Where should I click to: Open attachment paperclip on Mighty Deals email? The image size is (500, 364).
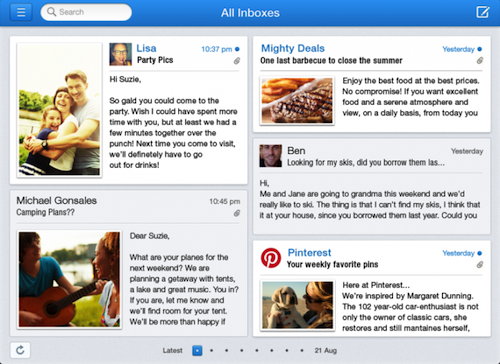pyautogui.click(x=480, y=60)
